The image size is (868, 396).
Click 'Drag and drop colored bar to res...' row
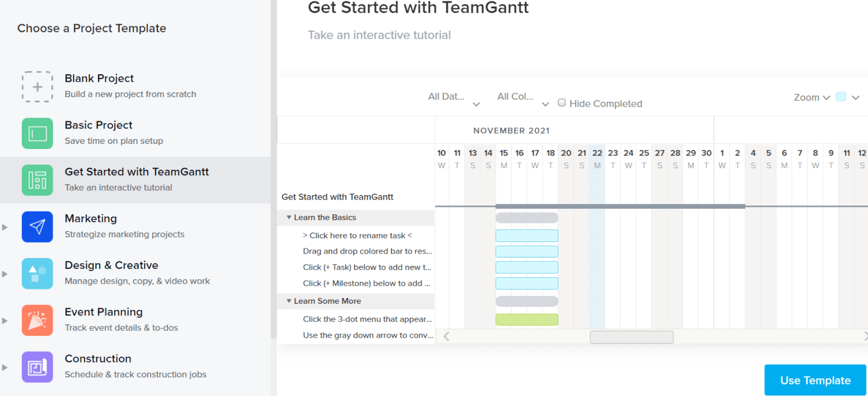355,251
